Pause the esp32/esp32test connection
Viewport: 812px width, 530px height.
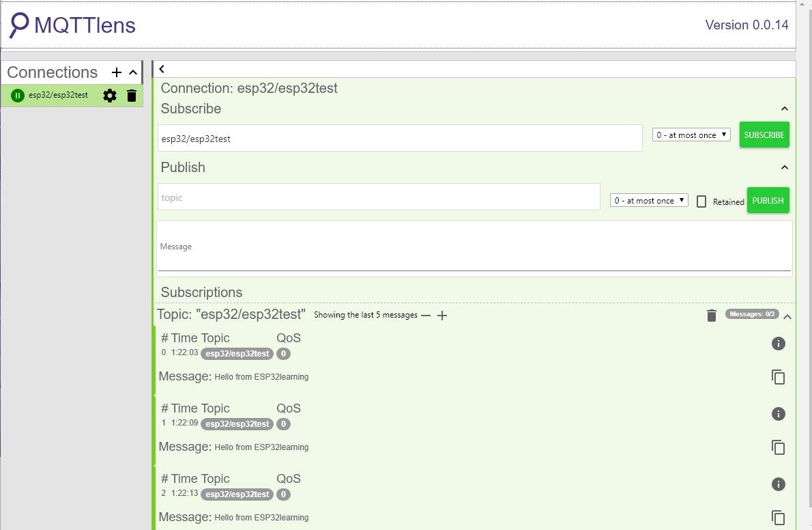pyautogui.click(x=18, y=96)
